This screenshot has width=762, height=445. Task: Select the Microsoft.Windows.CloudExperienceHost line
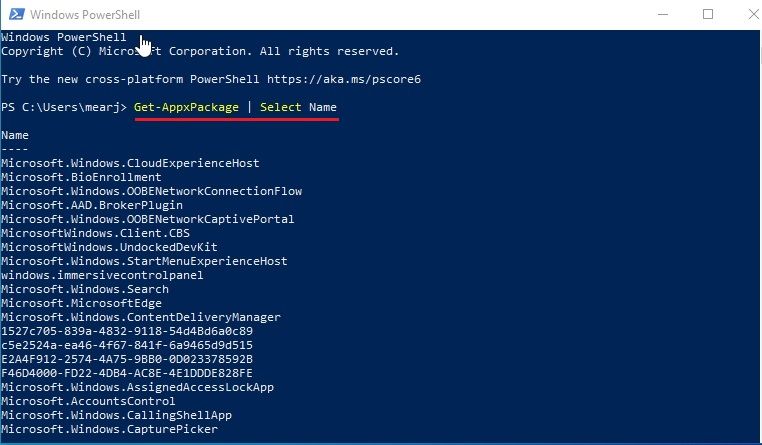(x=130, y=163)
